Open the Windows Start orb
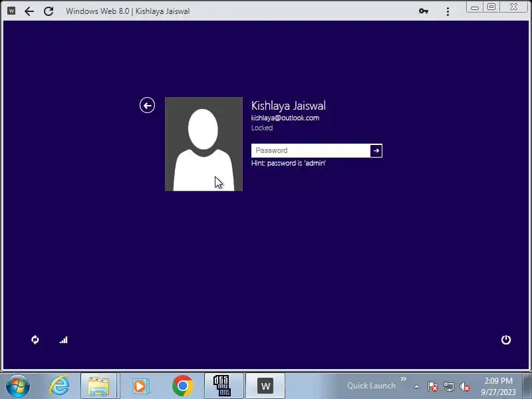Screen dimensions: 532x399 click(x=18, y=386)
